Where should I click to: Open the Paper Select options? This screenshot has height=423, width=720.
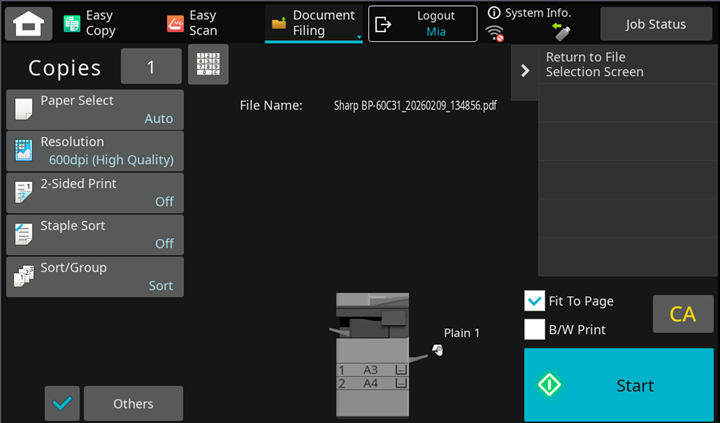click(95, 109)
